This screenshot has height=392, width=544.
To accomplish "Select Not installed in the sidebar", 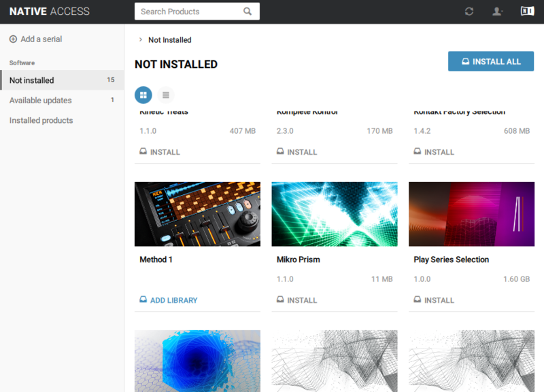I will coord(63,80).
